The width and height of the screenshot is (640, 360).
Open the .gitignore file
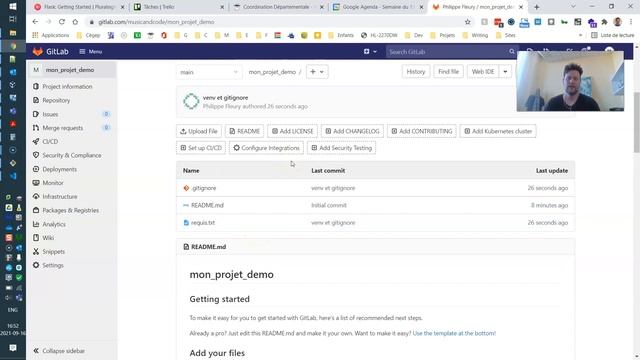(x=204, y=188)
